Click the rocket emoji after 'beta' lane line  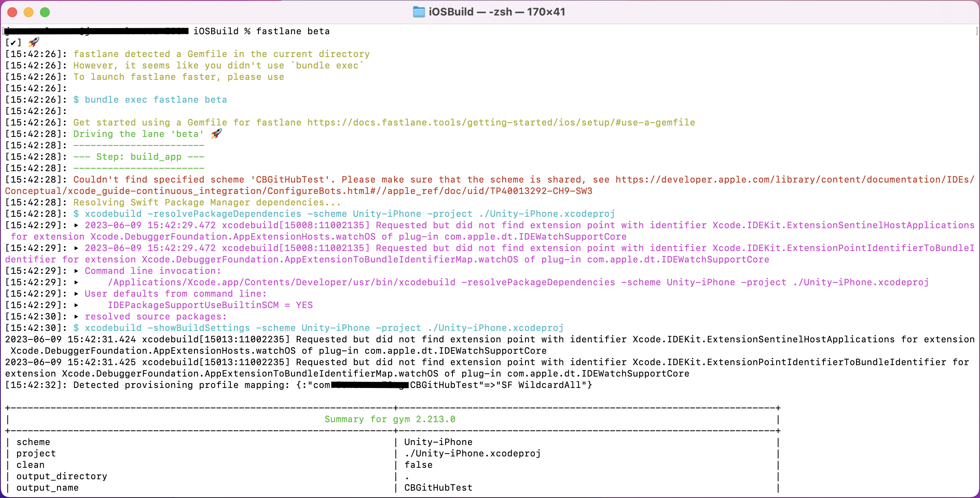point(216,134)
